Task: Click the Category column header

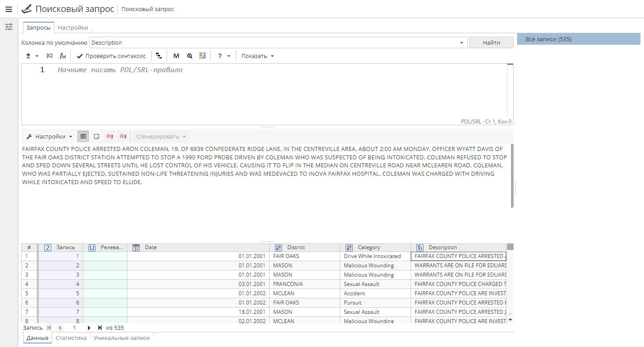Action: [375, 247]
